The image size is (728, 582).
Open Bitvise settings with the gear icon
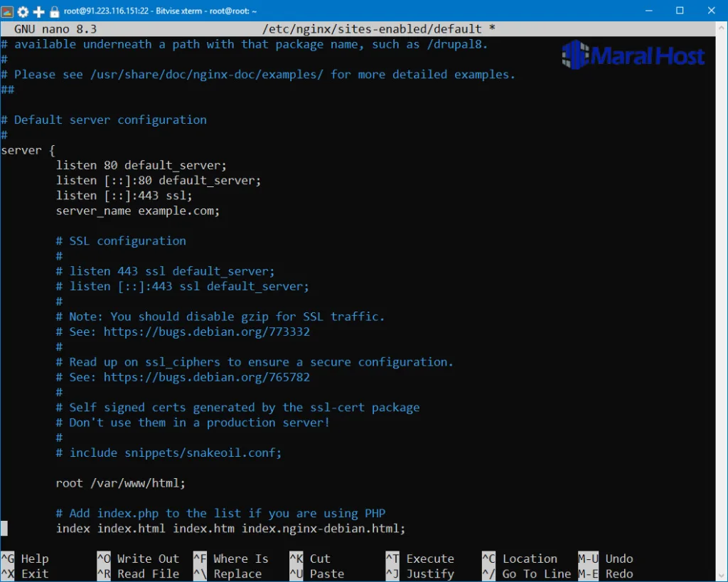click(22, 10)
